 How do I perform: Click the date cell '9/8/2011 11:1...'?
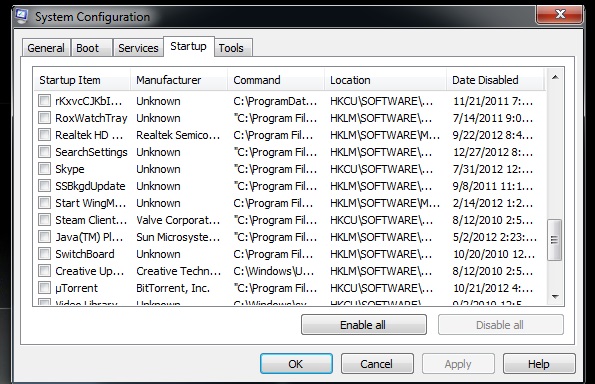click(493, 186)
